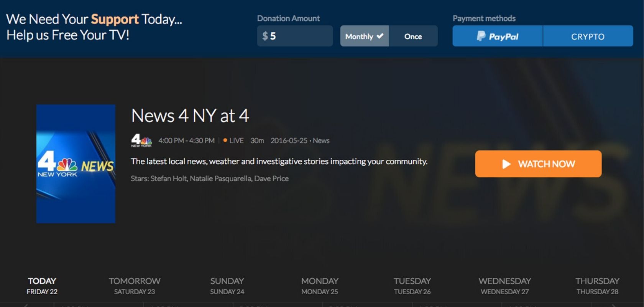Viewport: 644px width, 307px height.
Task: Click the play icon in Watch Now
Action: (x=506, y=164)
